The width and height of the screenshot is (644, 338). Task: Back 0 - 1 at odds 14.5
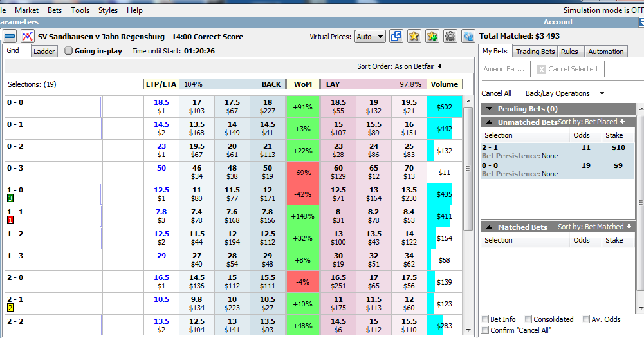(268, 128)
